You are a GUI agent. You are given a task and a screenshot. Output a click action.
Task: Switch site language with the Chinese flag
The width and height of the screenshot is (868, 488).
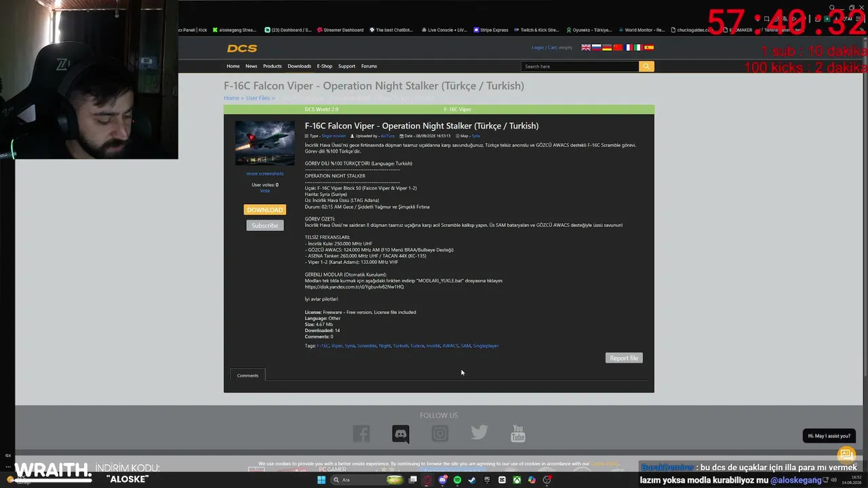[x=618, y=47]
